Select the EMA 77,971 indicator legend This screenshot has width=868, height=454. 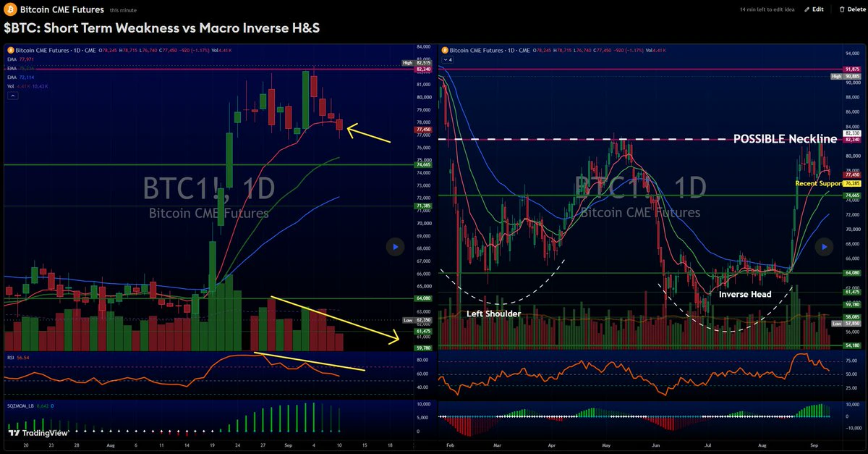(21, 59)
